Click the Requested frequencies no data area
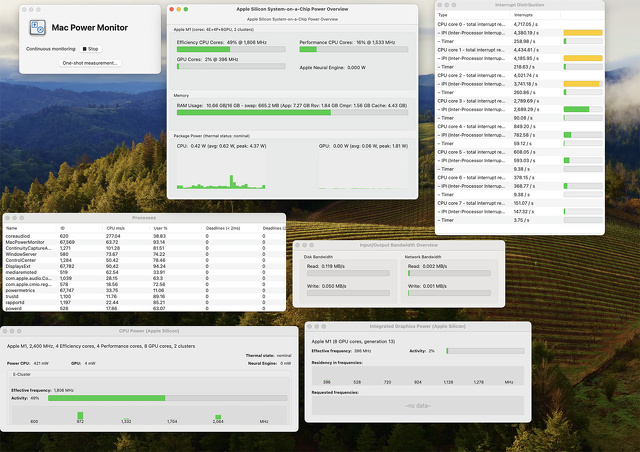The height and width of the screenshot is (452, 640). pos(418,406)
